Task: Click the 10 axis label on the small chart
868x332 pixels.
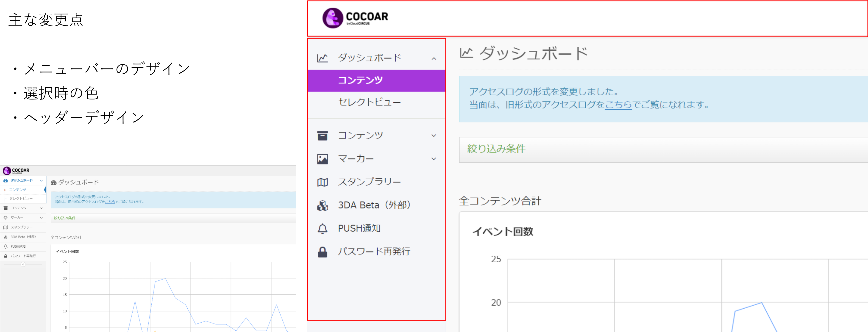Action: [x=65, y=311]
